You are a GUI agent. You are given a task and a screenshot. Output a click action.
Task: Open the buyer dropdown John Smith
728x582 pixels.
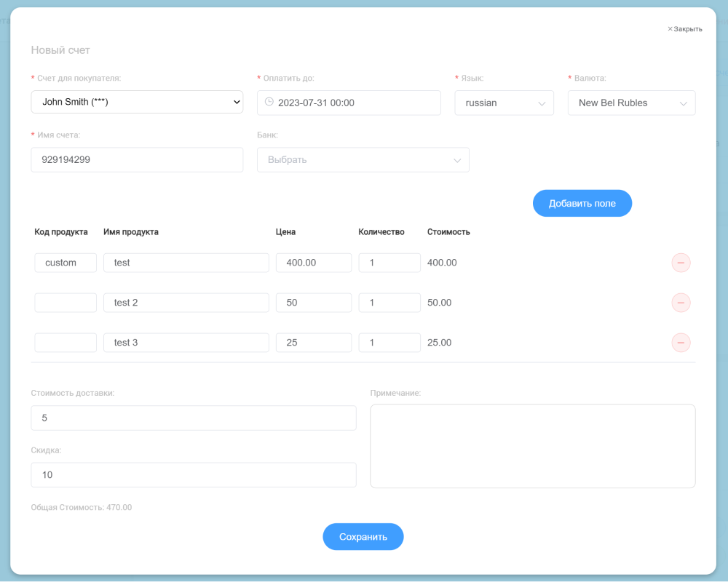coord(137,103)
